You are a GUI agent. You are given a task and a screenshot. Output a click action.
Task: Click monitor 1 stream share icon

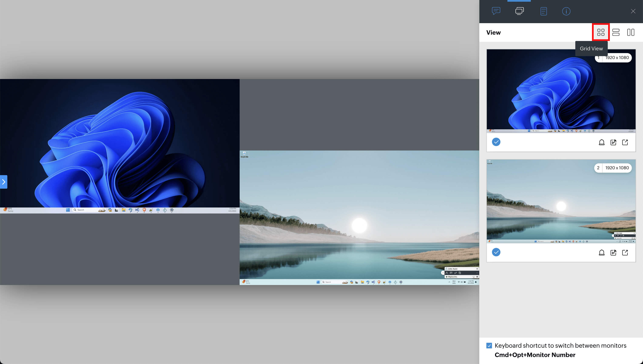[x=613, y=142]
